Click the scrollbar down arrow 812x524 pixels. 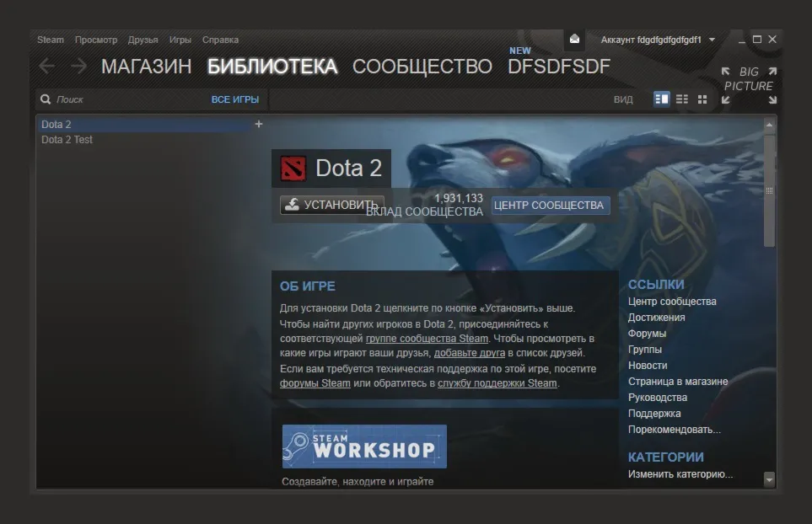tap(769, 480)
